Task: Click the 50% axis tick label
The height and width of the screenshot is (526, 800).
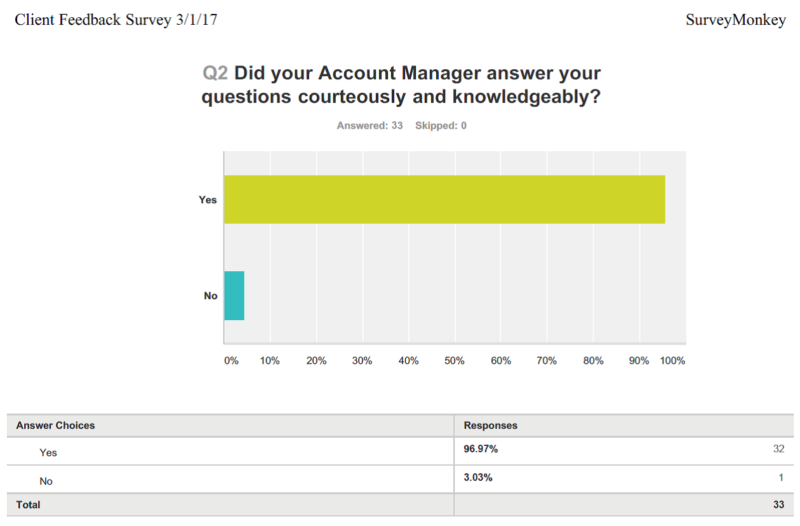Action: click(x=454, y=361)
